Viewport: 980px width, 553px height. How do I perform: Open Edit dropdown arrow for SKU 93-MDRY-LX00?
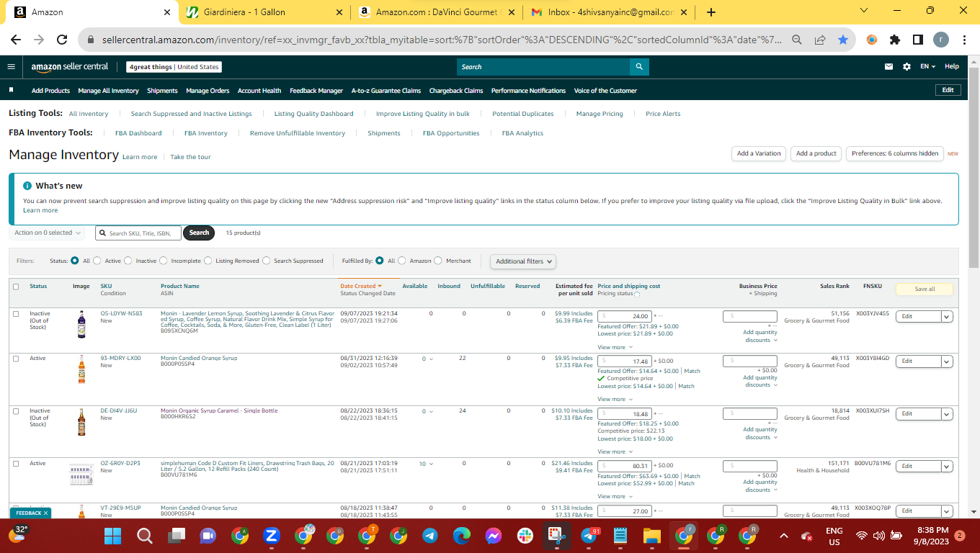[947, 361]
